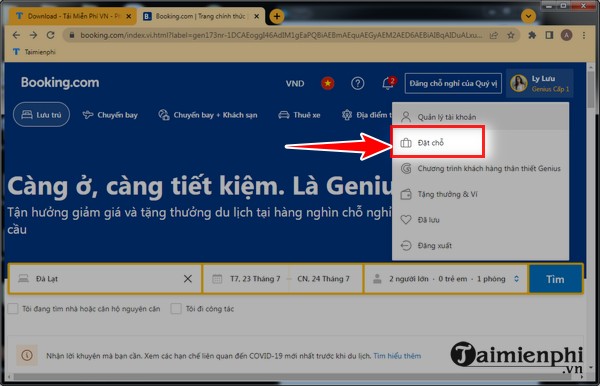Choose Tặng thưởng & Ví menu item
The height and width of the screenshot is (386, 600).
pyautogui.click(x=480, y=194)
